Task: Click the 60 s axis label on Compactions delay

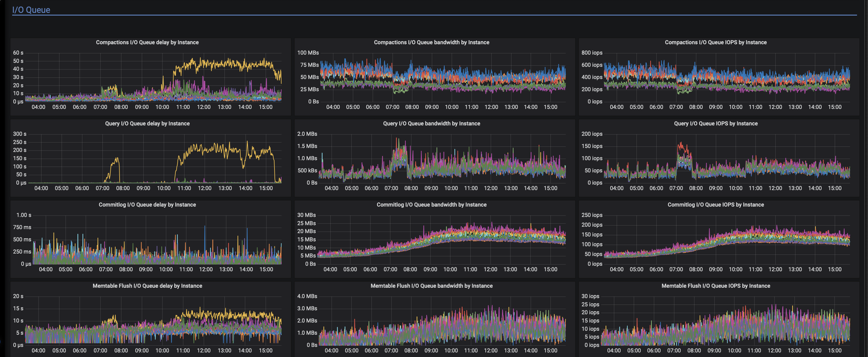Action: (18, 53)
